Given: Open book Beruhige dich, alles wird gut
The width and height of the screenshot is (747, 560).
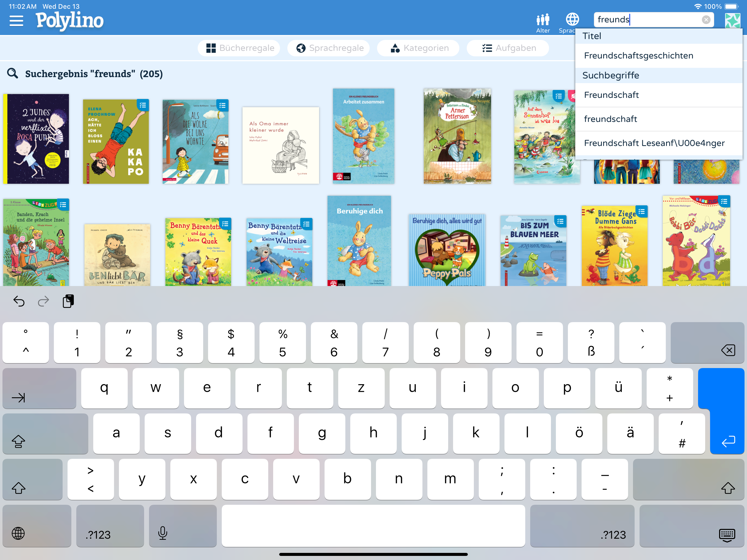Looking at the screenshot, I should coord(447,250).
